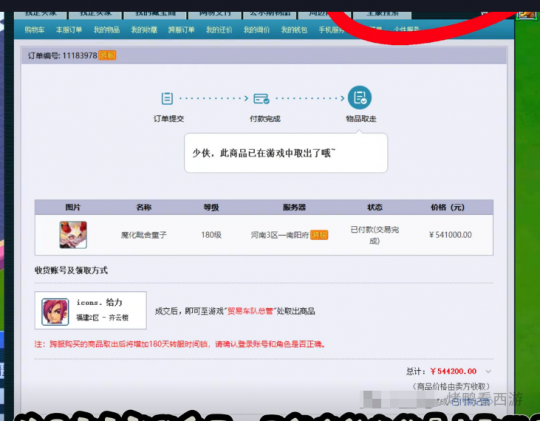
Task: Click the 贸易车队总管 red link text
Action: click(x=250, y=311)
